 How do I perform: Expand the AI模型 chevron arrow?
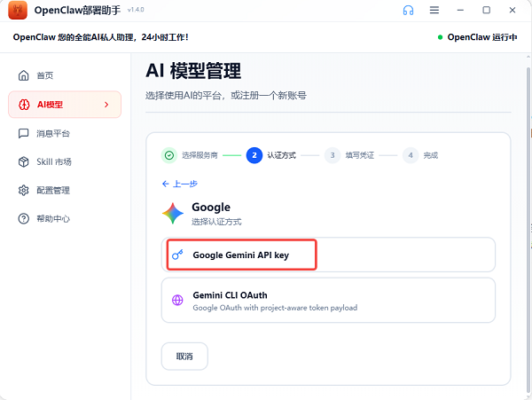(106, 105)
